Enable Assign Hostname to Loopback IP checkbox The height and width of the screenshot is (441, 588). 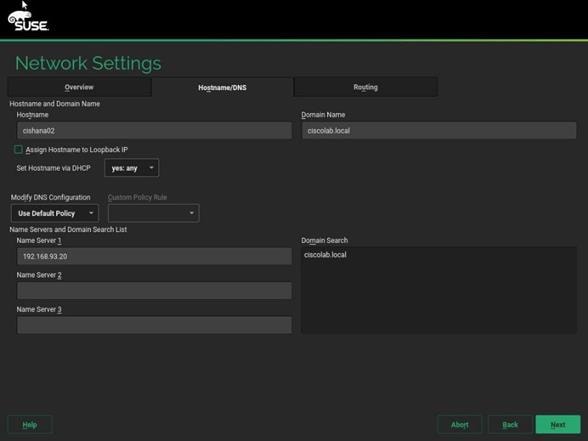(x=18, y=150)
